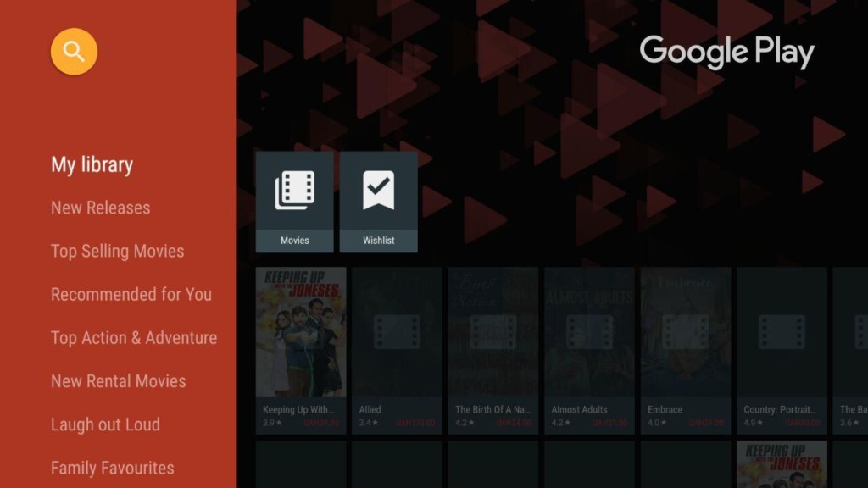Select Recommended for You

(x=131, y=294)
